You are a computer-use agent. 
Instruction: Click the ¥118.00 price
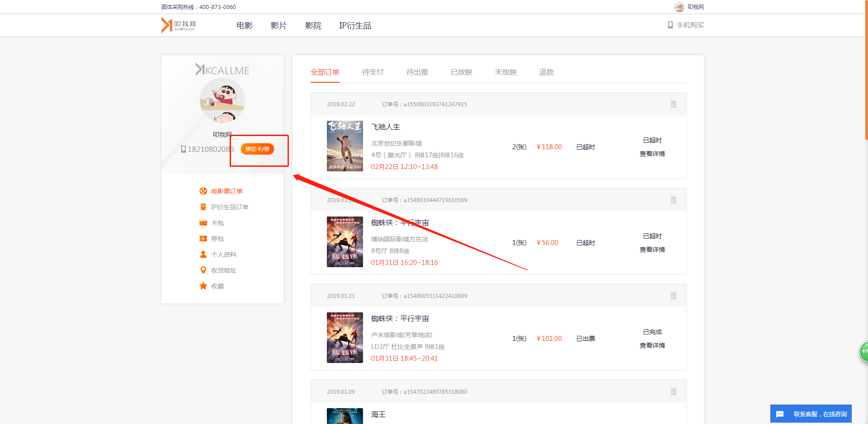pyautogui.click(x=549, y=147)
